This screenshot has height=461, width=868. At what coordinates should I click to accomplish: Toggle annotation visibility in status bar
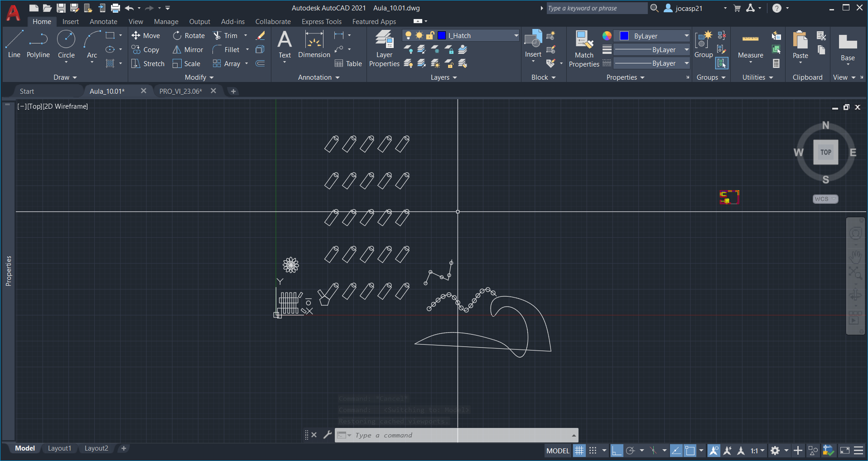point(714,451)
